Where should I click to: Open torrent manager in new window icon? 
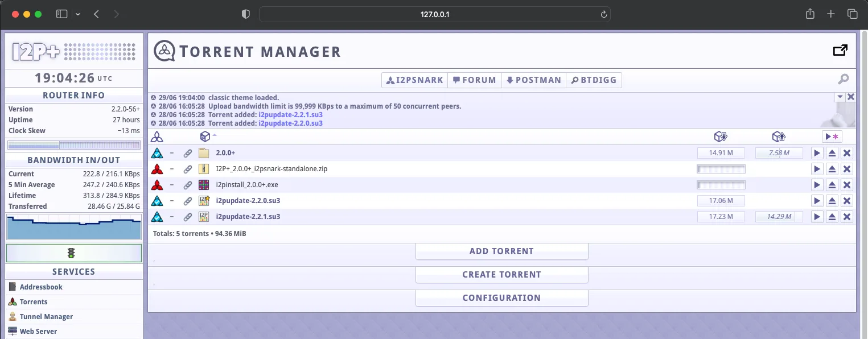coord(840,50)
